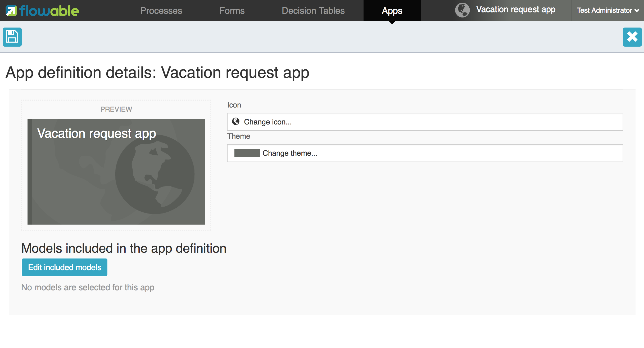Screen dimensions: 644x348
Task: Click the flowable wordmark text
Action: click(49, 11)
